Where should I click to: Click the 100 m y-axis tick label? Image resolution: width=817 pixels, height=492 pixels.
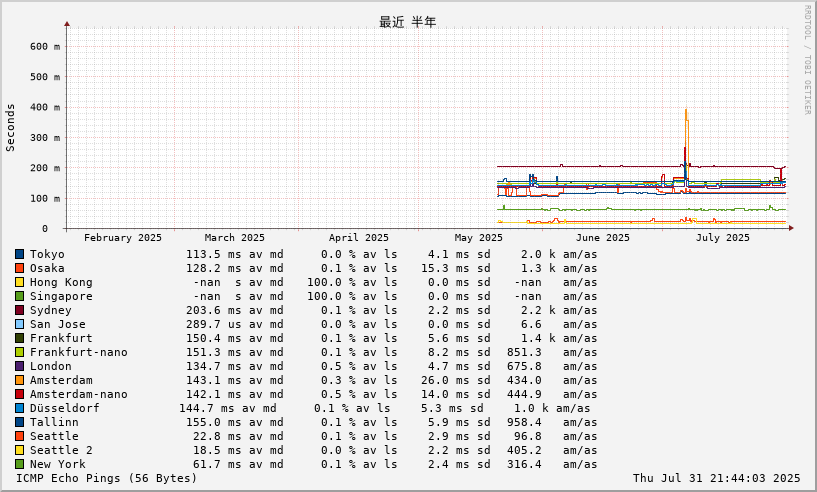45,199
